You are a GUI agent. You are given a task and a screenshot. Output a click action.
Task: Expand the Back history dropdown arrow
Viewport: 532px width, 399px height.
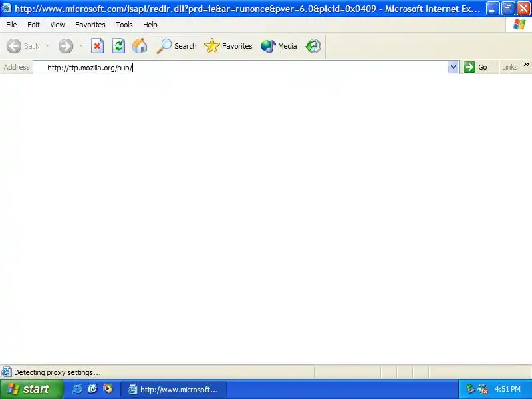pyautogui.click(x=47, y=45)
